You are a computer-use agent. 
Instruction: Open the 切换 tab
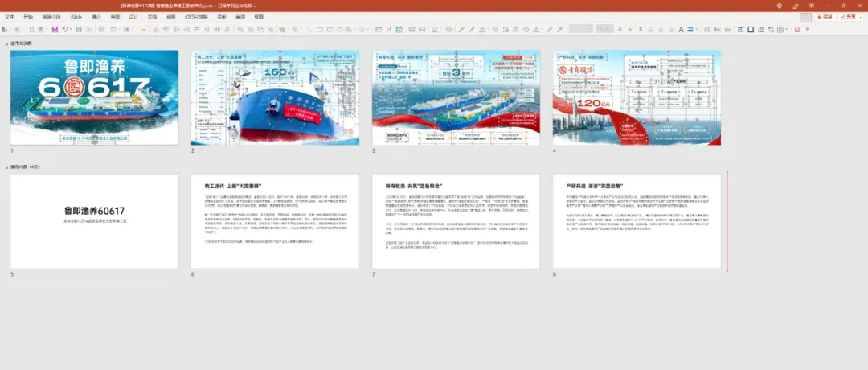click(x=152, y=17)
